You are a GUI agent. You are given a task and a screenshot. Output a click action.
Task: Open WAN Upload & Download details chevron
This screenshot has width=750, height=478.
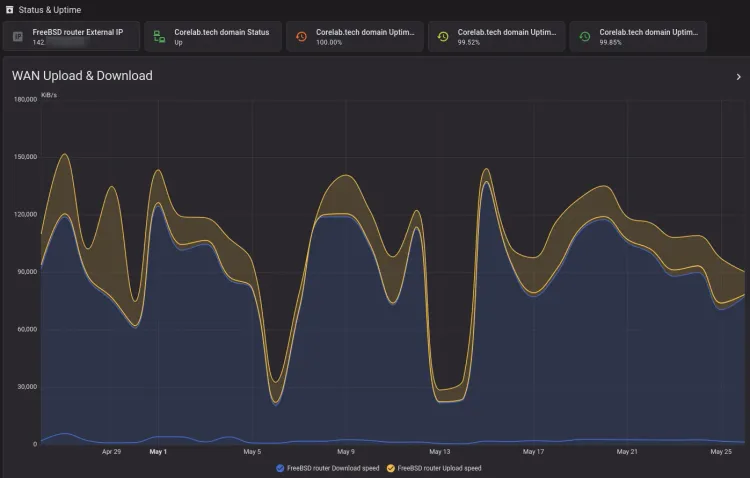739,77
